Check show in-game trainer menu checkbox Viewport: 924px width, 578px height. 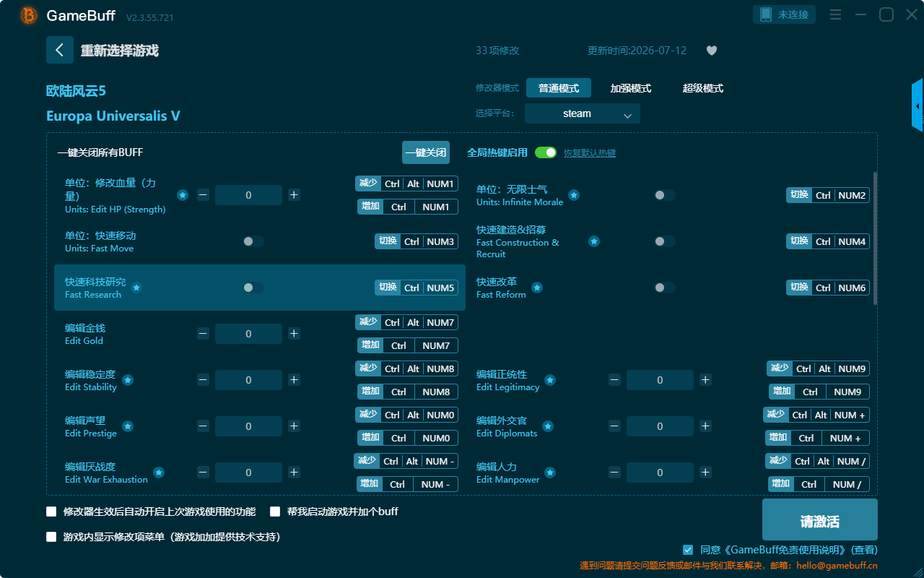(51, 537)
